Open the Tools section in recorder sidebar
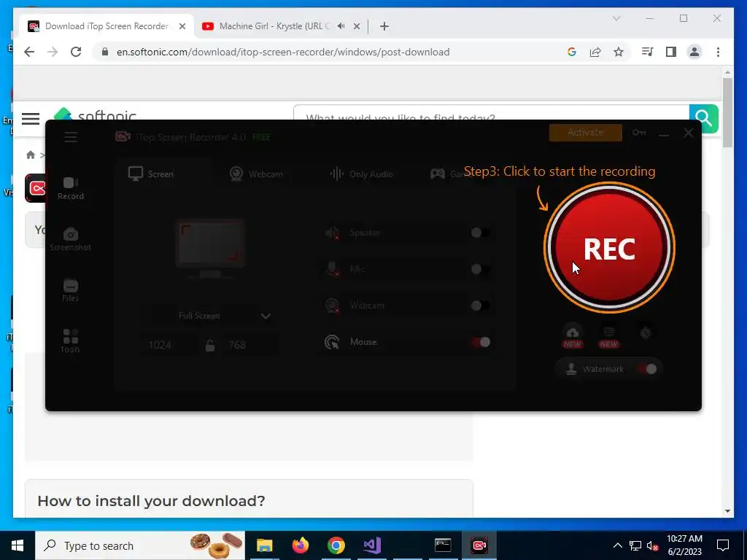 71,341
